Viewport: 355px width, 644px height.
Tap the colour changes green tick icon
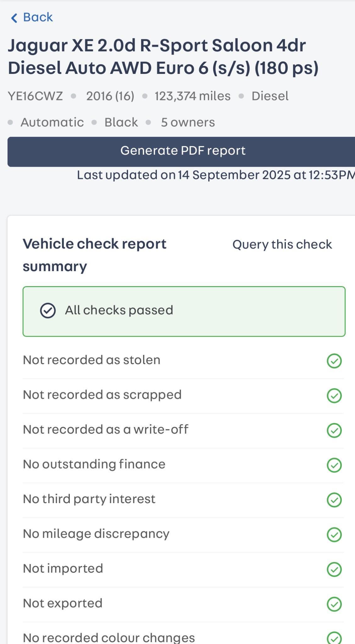[x=334, y=638]
